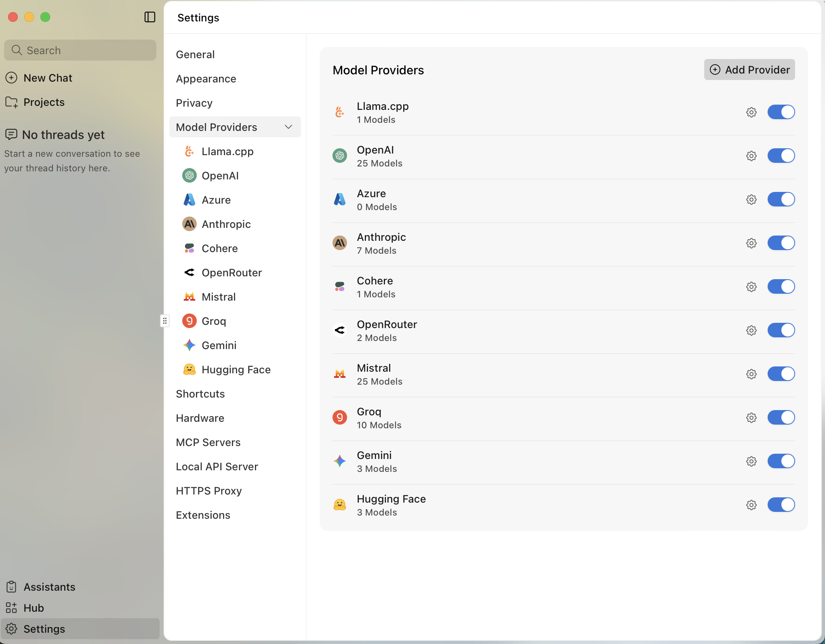The width and height of the screenshot is (825, 644).
Task: Go to Assistants page
Action: pyautogui.click(x=80, y=587)
